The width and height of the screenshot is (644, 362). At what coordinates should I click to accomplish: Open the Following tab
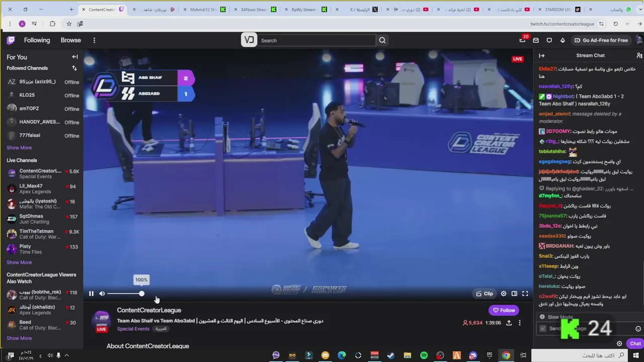37,40
